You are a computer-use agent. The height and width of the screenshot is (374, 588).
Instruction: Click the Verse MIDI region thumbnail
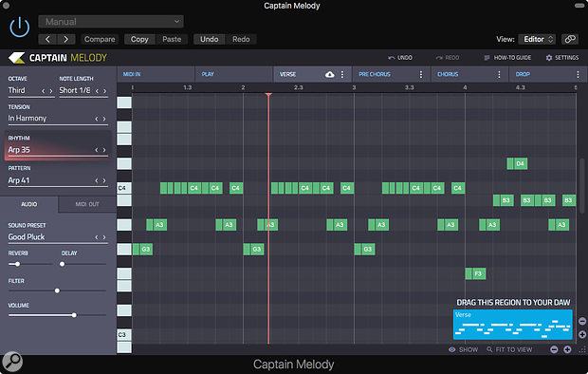(513, 325)
